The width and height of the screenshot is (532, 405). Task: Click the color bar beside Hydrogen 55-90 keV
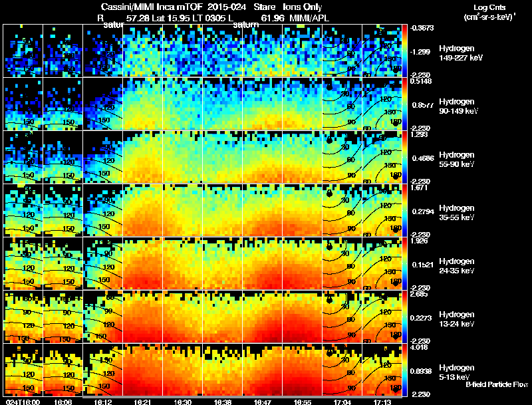404,157
